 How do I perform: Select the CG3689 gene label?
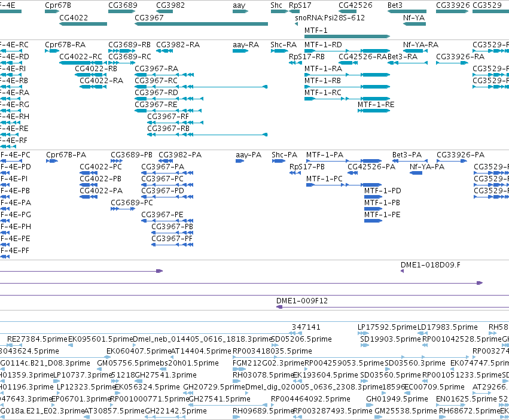pos(123,5)
